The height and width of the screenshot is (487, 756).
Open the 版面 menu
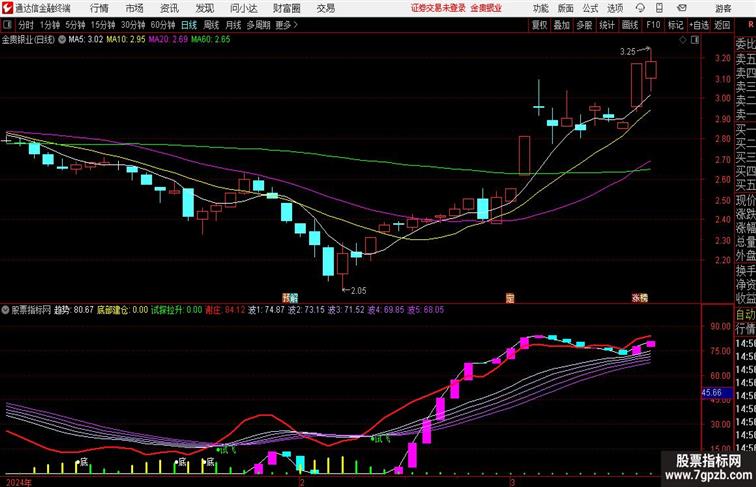[566, 8]
